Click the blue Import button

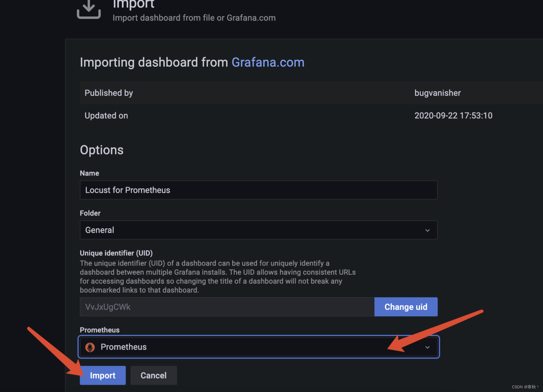(103, 375)
